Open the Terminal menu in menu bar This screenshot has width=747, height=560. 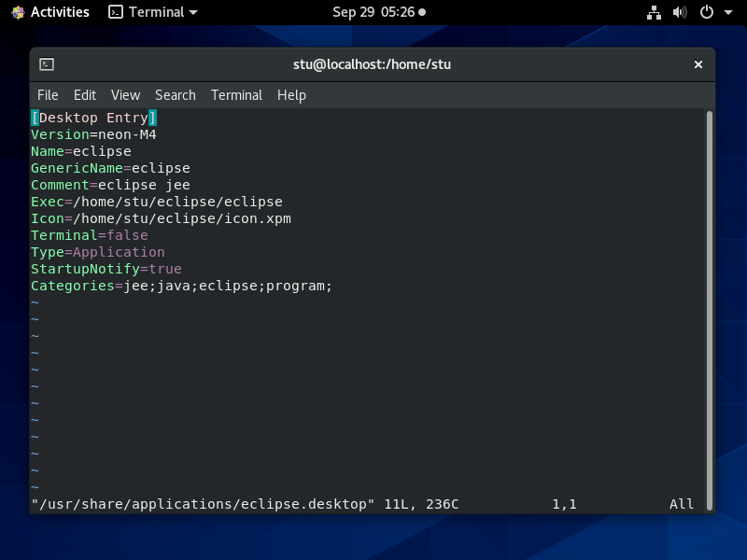click(237, 95)
